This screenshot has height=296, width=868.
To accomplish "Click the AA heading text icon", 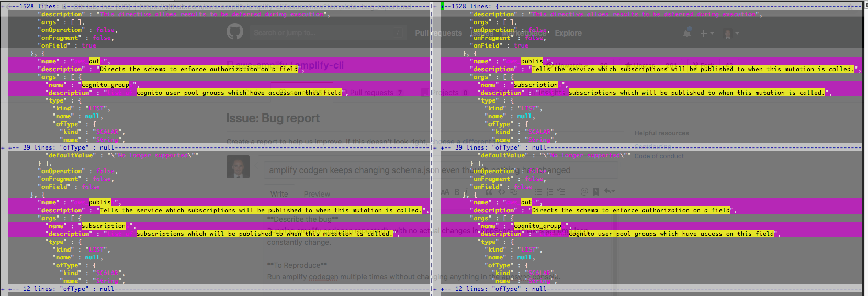I will click(x=445, y=192).
